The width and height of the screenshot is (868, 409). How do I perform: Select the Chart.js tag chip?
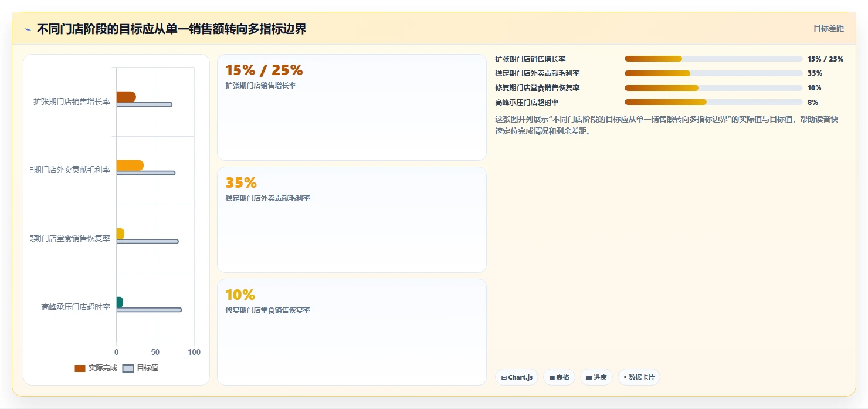pyautogui.click(x=517, y=377)
